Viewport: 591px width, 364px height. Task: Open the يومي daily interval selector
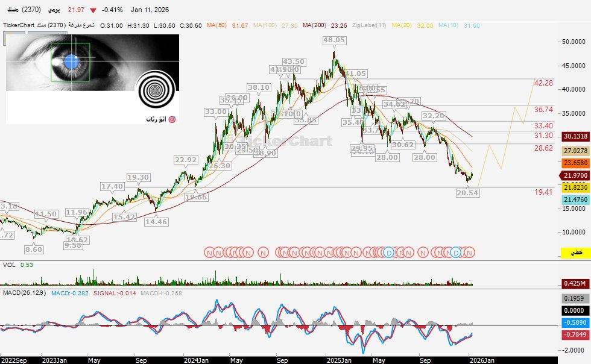click(54, 10)
